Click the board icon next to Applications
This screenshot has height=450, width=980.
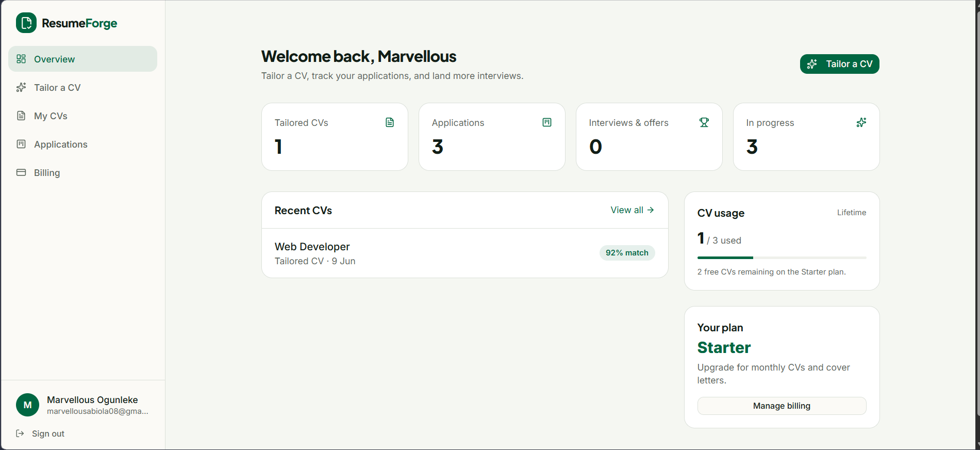[x=21, y=144]
